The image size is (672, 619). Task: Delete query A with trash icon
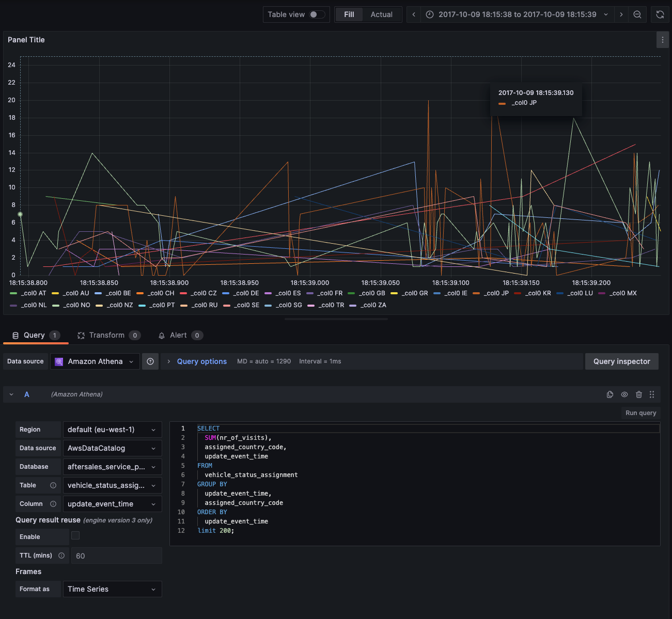[639, 394]
